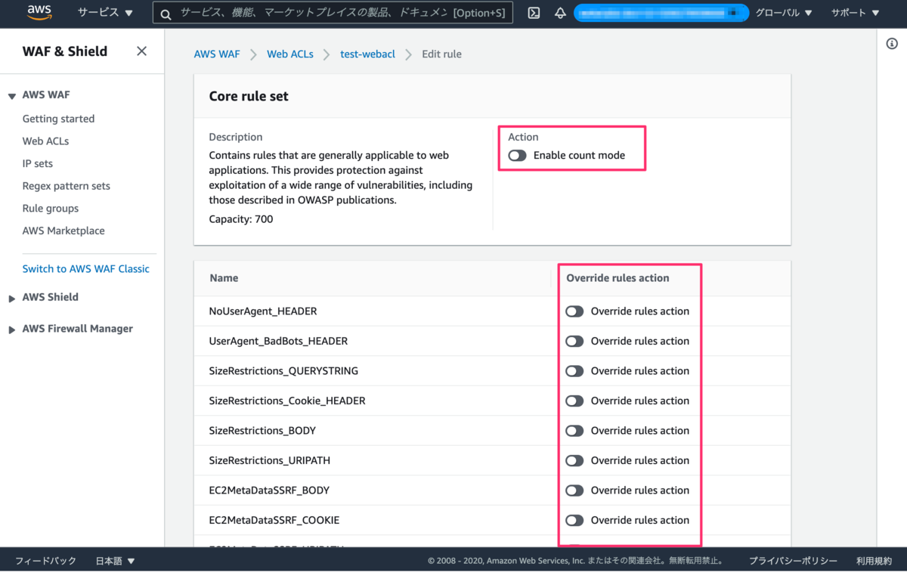The width and height of the screenshot is (907, 588).
Task: Open the blurred account name menu
Action: [661, 13]
